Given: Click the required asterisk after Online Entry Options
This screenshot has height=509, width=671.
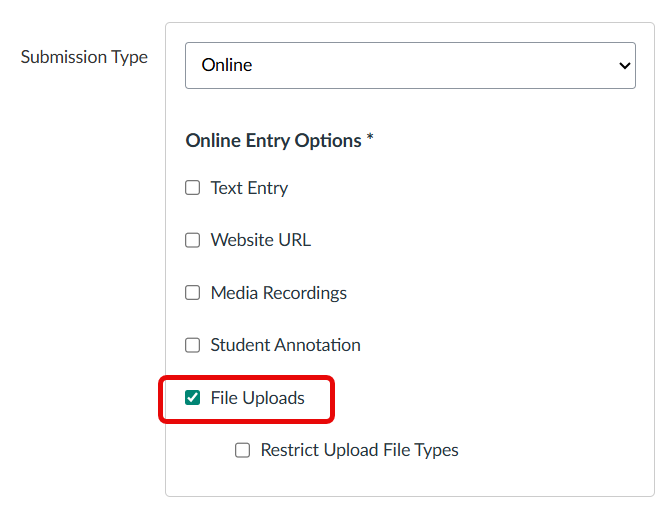Looking at the screenshot, I should 370,139.
